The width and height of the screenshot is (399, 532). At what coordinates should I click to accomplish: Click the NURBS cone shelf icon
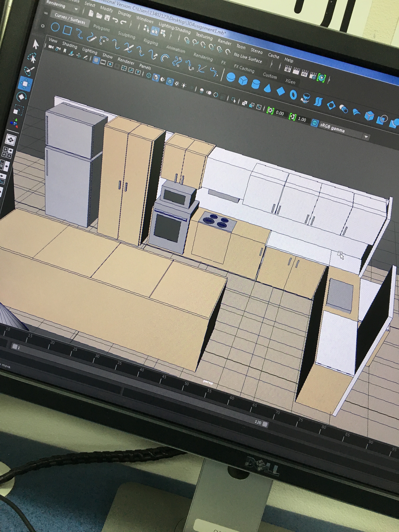point(267,88)
